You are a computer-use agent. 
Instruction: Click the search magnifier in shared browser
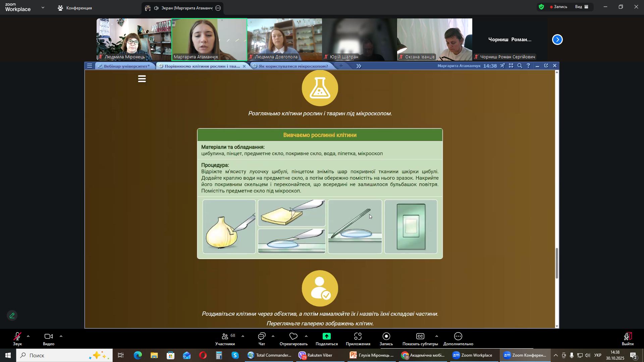tap(520, 66)
